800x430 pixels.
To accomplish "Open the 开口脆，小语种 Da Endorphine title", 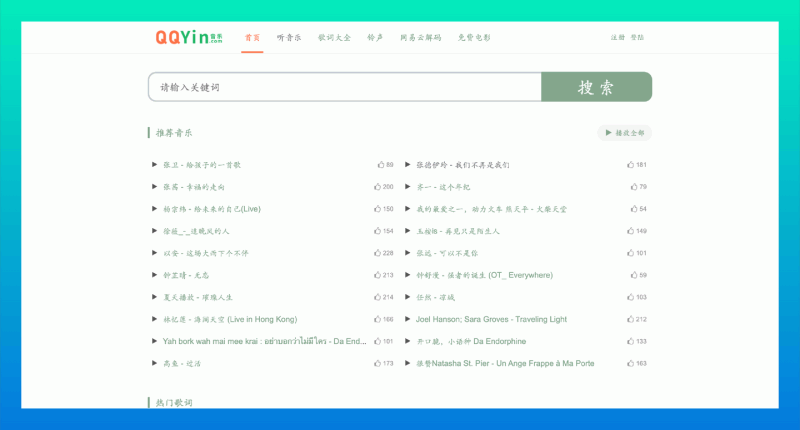I will click(471, 341).
